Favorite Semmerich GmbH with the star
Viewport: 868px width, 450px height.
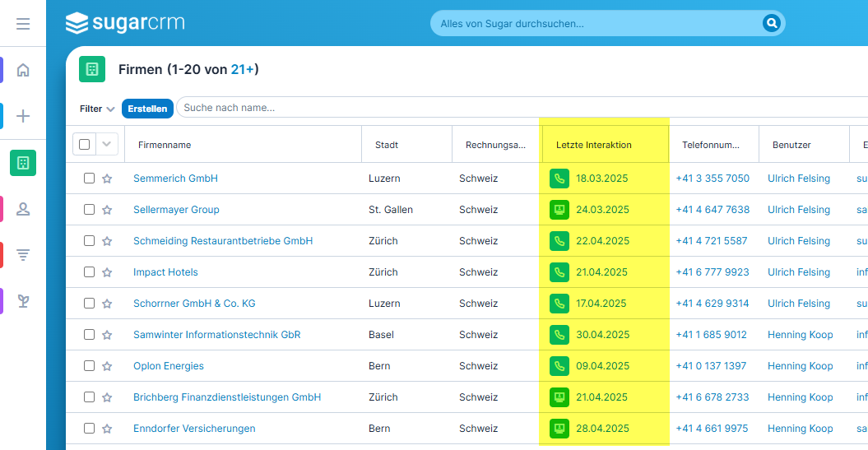107,179
